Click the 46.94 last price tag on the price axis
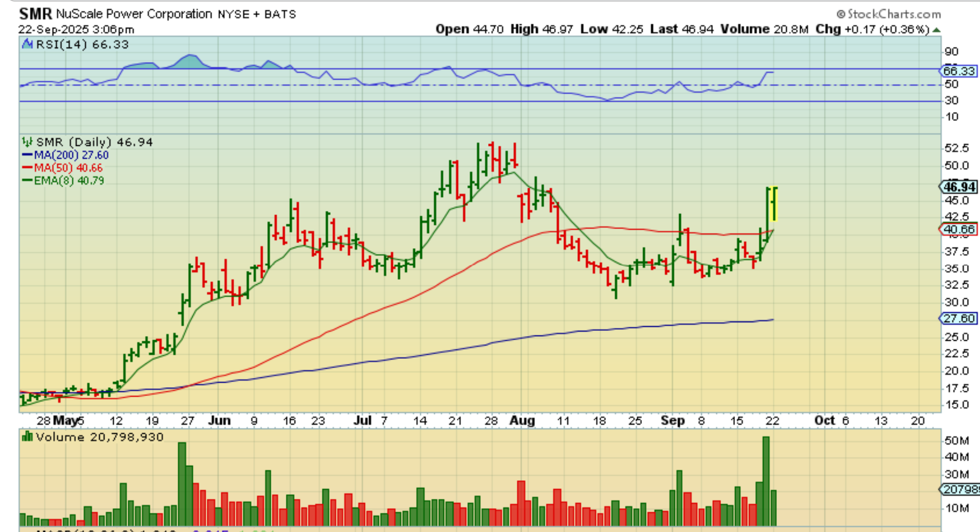 coord(959,187)
